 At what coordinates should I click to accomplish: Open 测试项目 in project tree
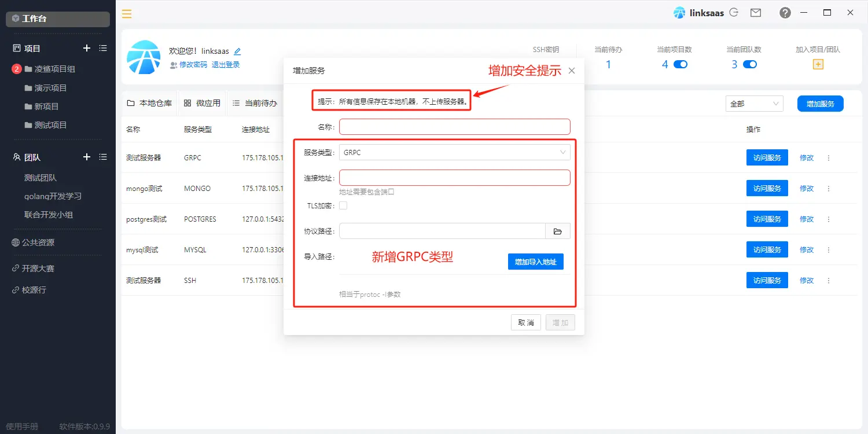[x=51, y=125]
